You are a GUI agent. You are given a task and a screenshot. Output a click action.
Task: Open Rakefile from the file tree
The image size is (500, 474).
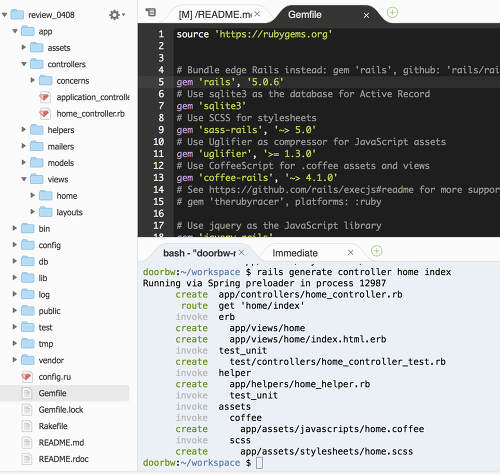coord(53,426)
